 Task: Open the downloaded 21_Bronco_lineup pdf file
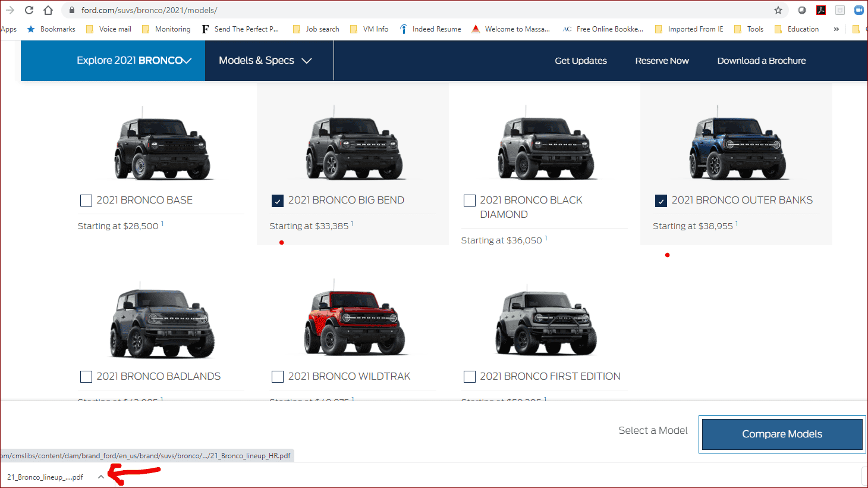point(45,477)
